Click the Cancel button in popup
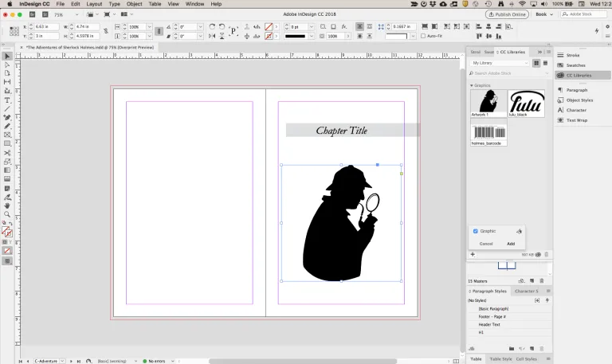This screenshot has width=612, height=364. click(486, 244)
